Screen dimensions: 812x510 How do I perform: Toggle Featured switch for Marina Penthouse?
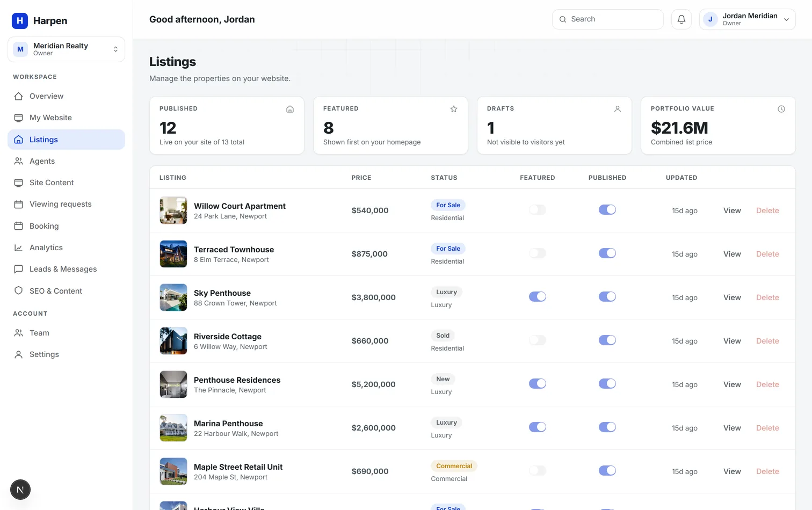coord(538,427)
